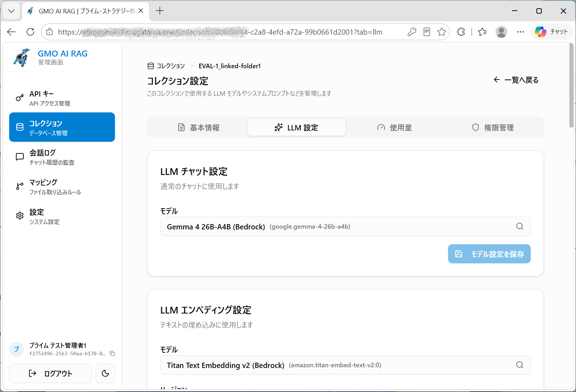Select the LLM 設定 tab

(x=296, y=127)
